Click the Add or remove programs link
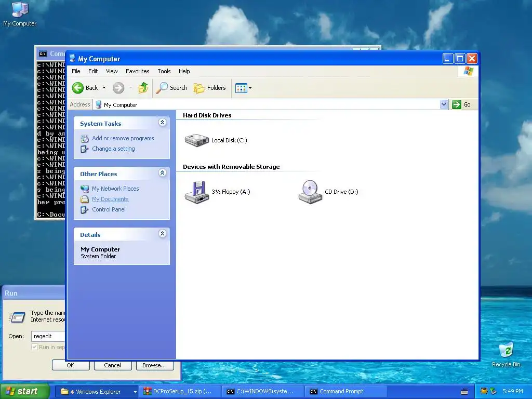The height and width of the screenshot is (399, 532). click(123, 138)
